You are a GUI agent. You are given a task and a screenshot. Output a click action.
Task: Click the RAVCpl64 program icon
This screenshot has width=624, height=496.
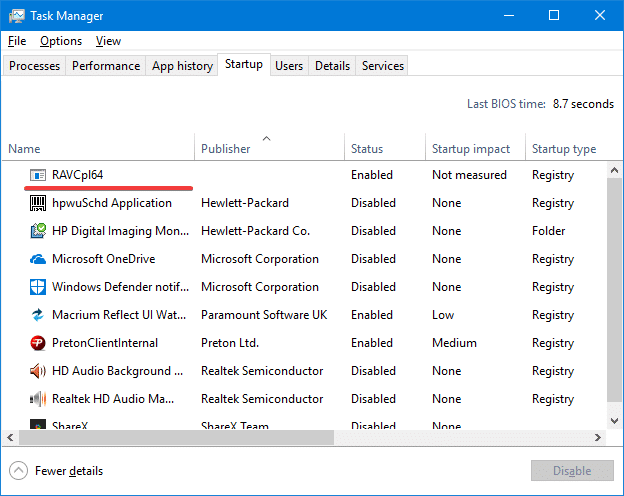38,175
